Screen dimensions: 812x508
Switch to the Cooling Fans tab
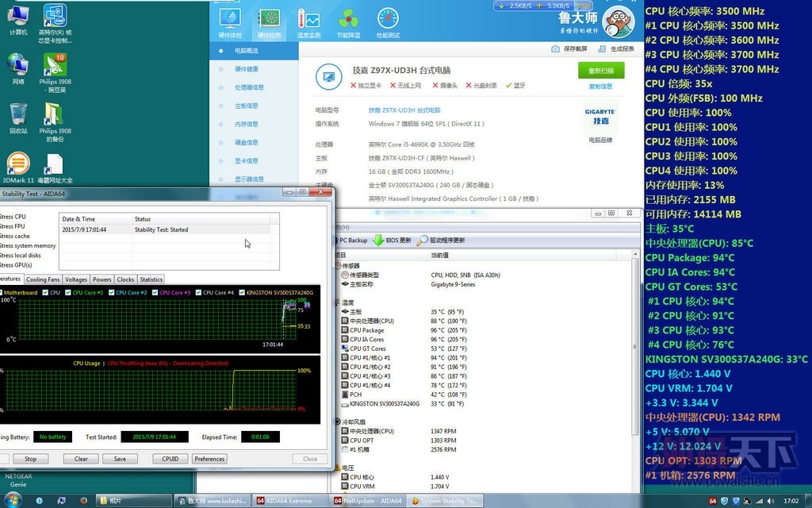coord(43,279)
